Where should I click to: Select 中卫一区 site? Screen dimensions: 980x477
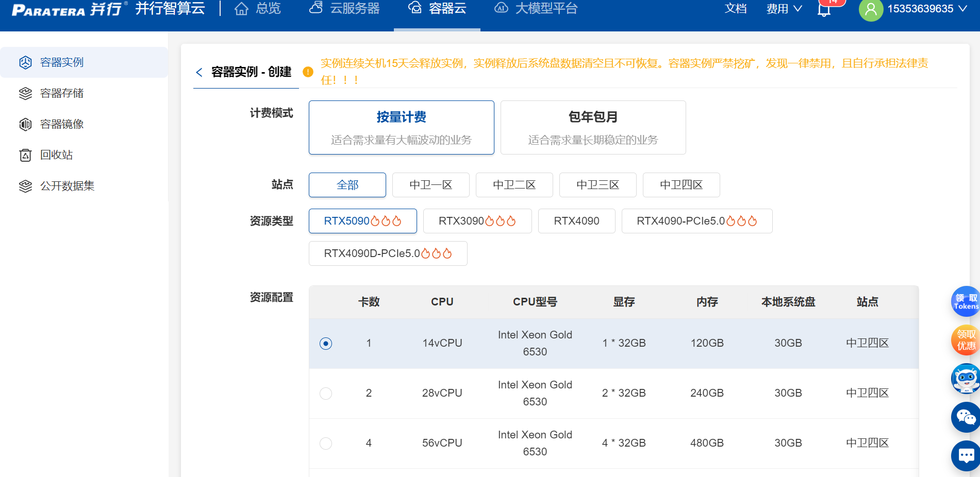pos(431,185)
